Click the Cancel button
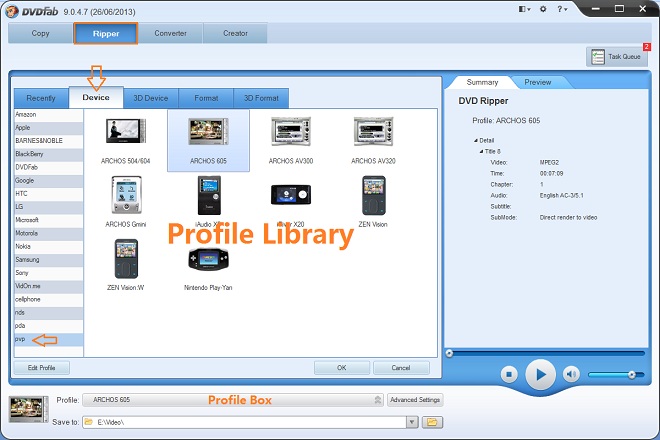 point(401,368)
